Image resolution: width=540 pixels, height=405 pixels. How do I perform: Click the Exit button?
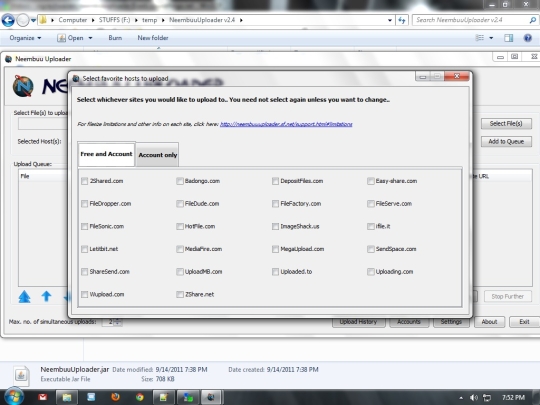click(524, 322)
